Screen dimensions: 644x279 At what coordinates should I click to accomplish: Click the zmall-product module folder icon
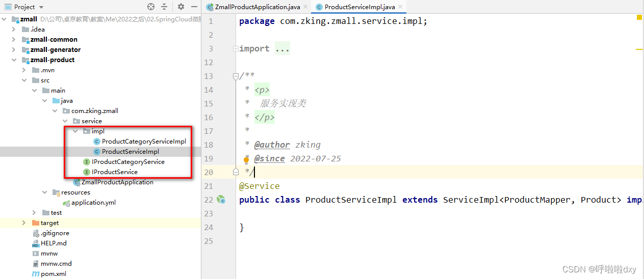coord(25,60)
